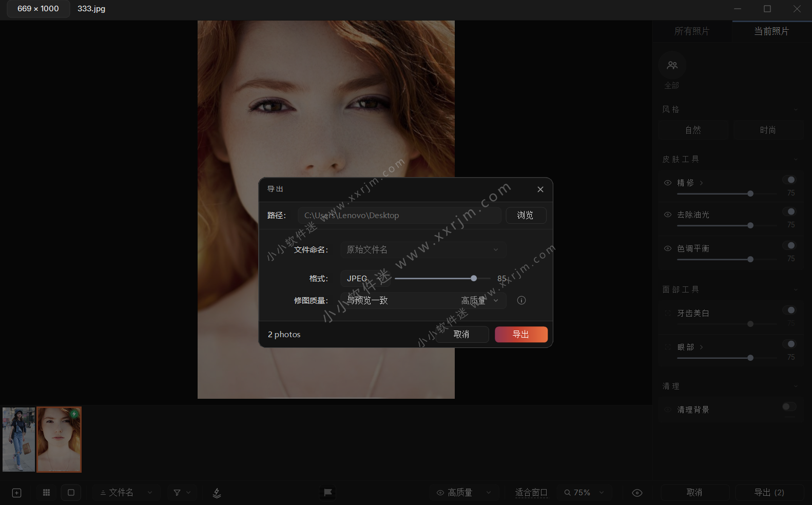
Task: Collapse the 面部工具 section
Action: [x=796, y=289]
